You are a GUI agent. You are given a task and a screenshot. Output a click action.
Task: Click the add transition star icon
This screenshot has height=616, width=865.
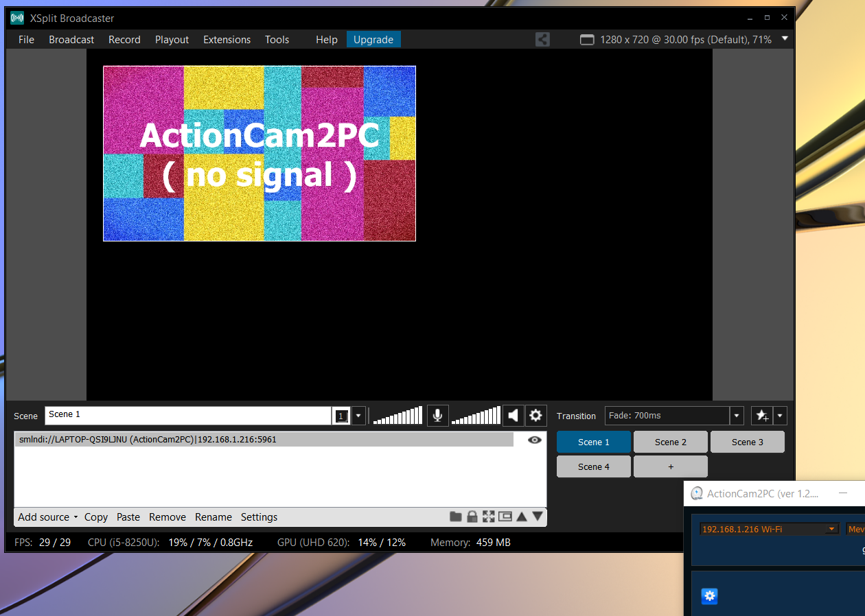coord(762,416)
